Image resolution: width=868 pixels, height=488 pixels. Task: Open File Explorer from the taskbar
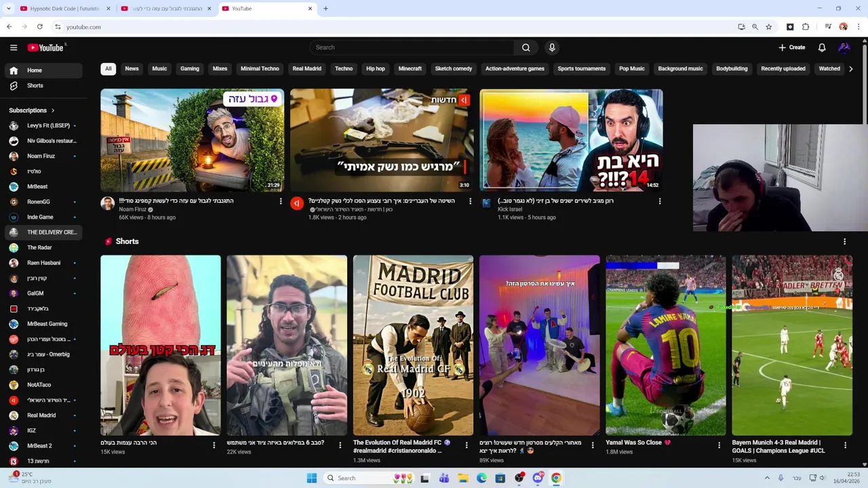tap(463, 478)
